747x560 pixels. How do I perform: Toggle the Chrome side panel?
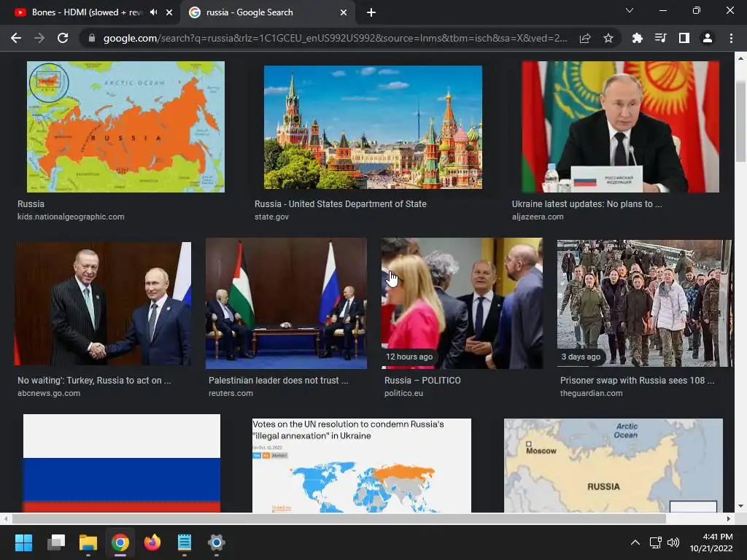(684, 38)
